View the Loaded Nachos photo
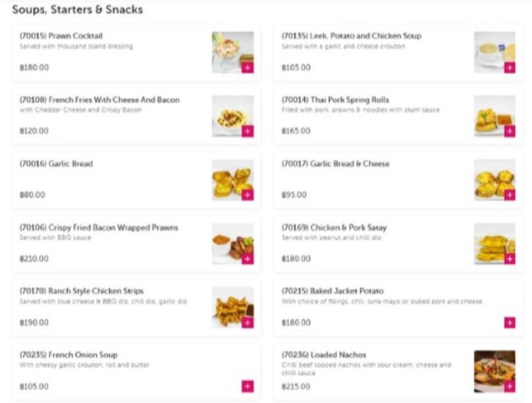 point(495,371)
